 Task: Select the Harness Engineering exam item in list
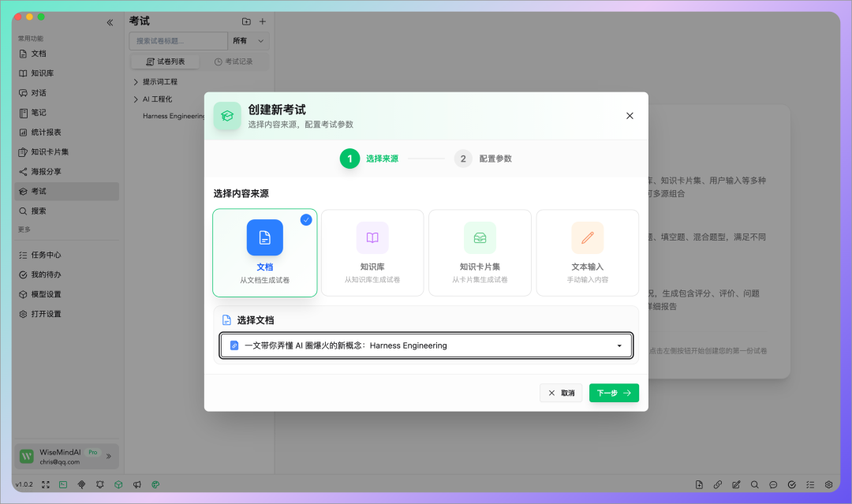click(174, 116)
